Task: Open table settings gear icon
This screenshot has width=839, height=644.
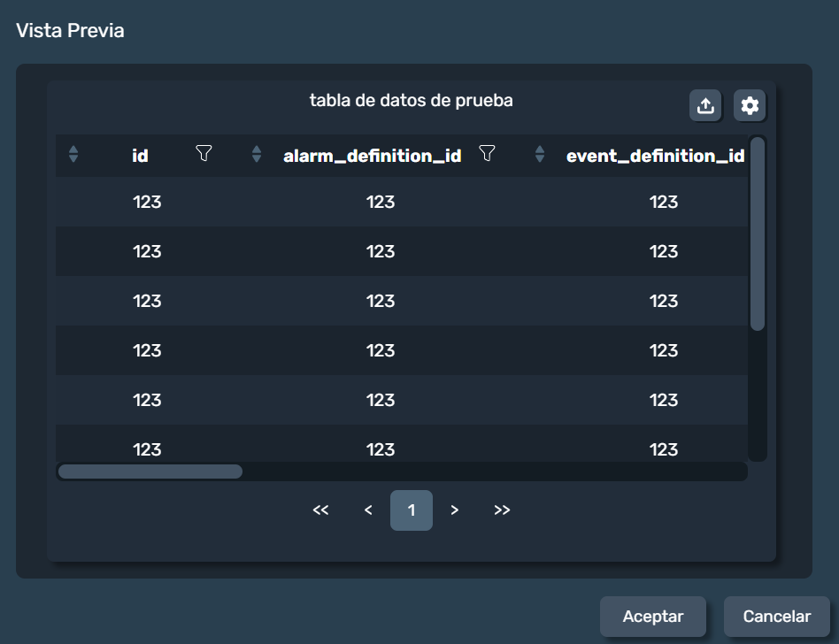Action: 750,105
